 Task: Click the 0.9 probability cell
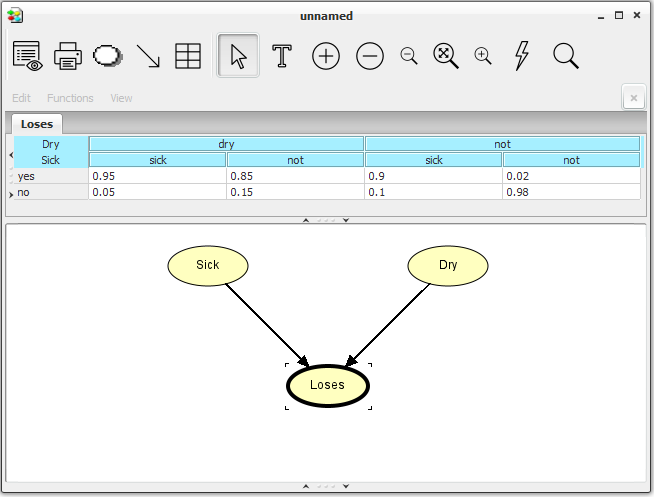(x=433, y=176)
